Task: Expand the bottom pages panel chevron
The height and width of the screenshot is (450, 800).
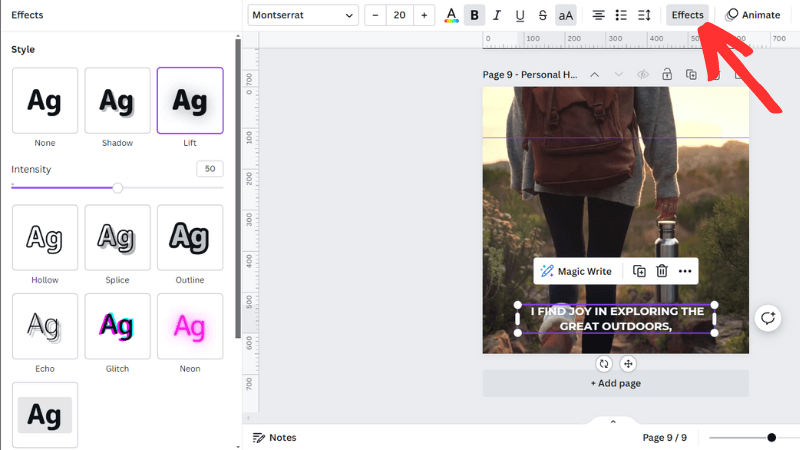Action: [613, 421]
